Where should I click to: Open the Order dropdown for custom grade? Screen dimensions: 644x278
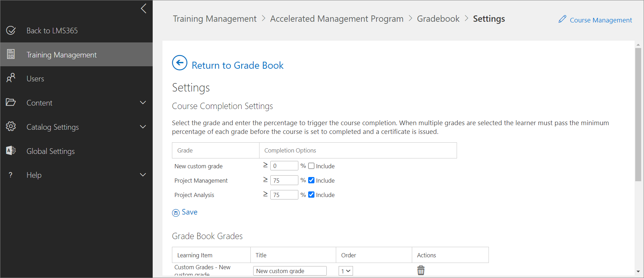click(x=346, y=271)
